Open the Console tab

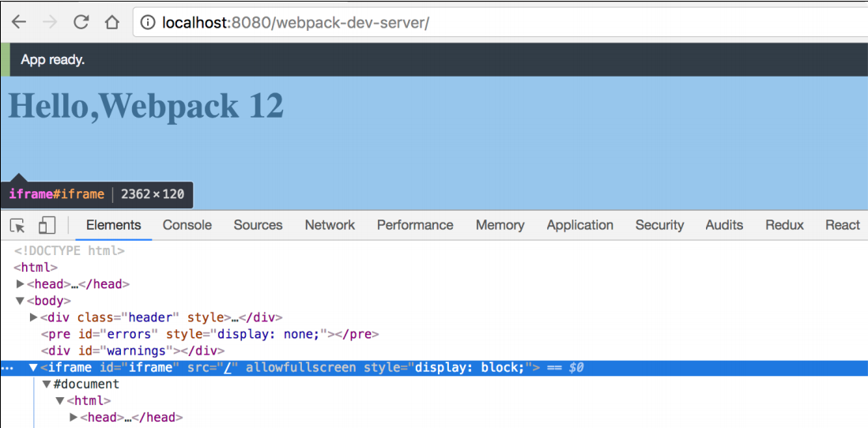(x=187, y=225)
